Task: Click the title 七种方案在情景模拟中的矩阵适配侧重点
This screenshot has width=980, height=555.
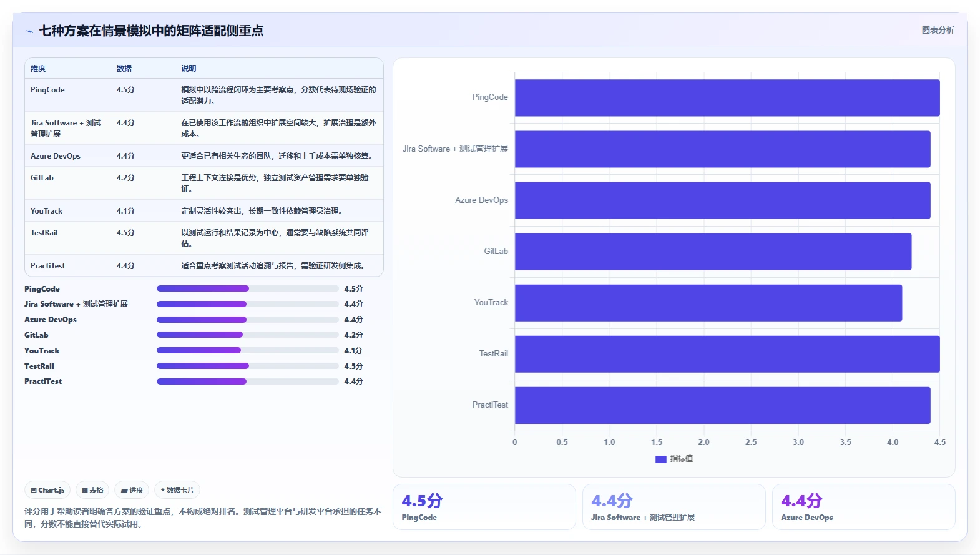Action: pyautogui.click(x=151, y=31)
